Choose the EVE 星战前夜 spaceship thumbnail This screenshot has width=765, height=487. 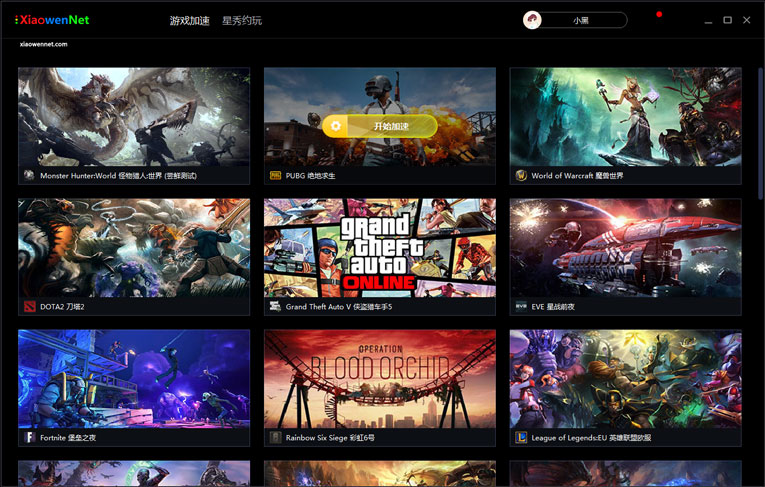coord(626,248)
